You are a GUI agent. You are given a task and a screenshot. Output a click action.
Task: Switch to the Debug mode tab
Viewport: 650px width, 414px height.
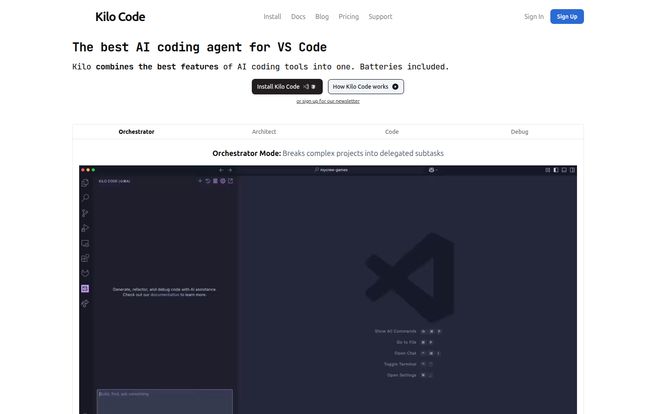point(519,132)
